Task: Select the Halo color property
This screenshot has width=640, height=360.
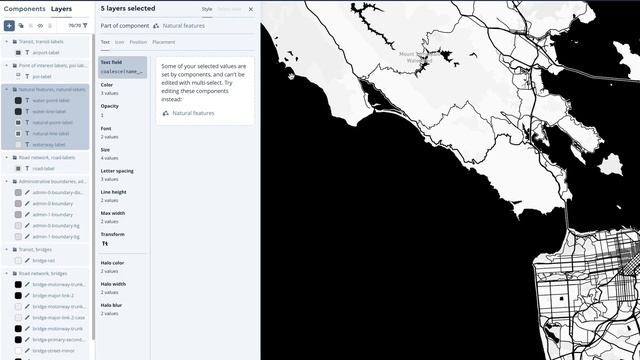Action: click(x=122, y=267)
